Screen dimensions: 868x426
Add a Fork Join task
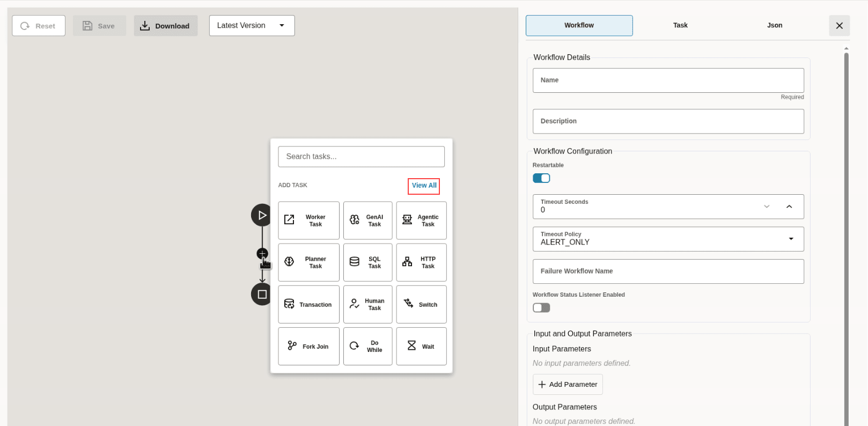(x=308, y=346)
